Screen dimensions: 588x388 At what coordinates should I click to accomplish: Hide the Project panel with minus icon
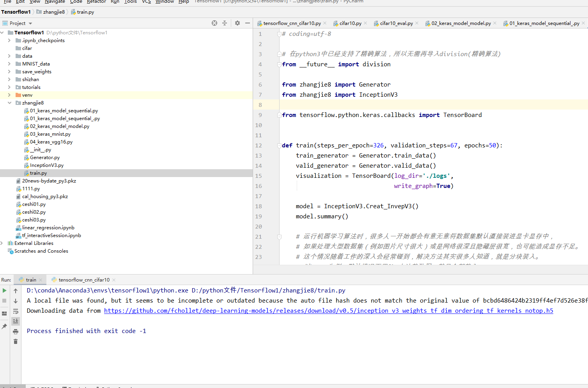(x=248, y=23)
